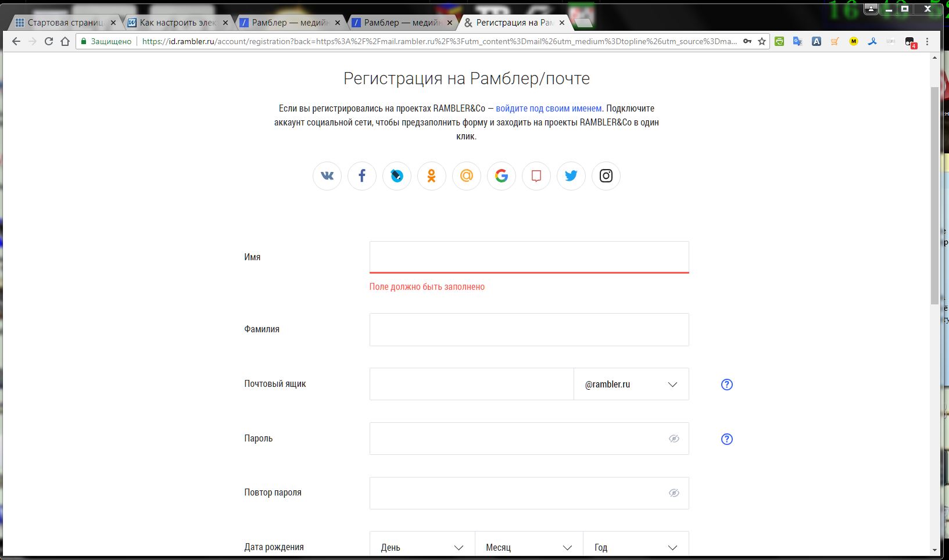Click the Дата рождения label
This screenshot has height=560, width=949.
tap(274, 547)
